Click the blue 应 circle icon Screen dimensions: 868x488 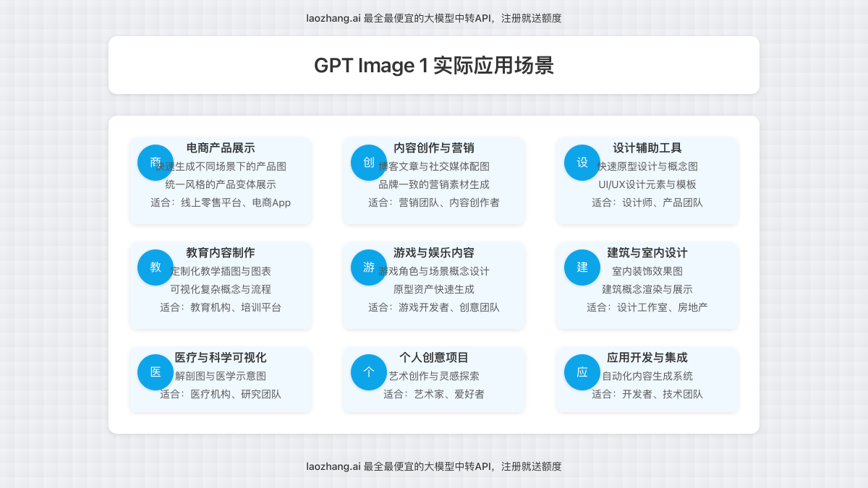(582, 372)
